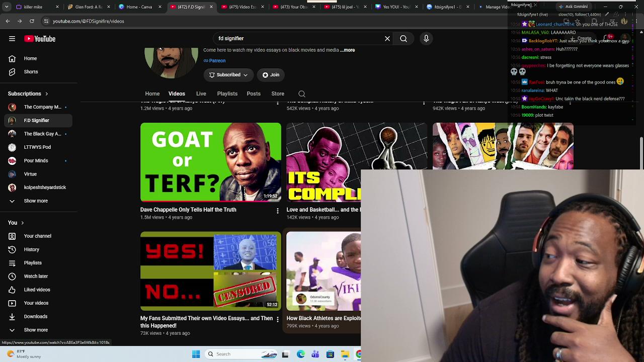The height and width of the screenshot is (362, 644).
Task: Go back in the browser
Action: pyautogui.click(x=7, y=22)
